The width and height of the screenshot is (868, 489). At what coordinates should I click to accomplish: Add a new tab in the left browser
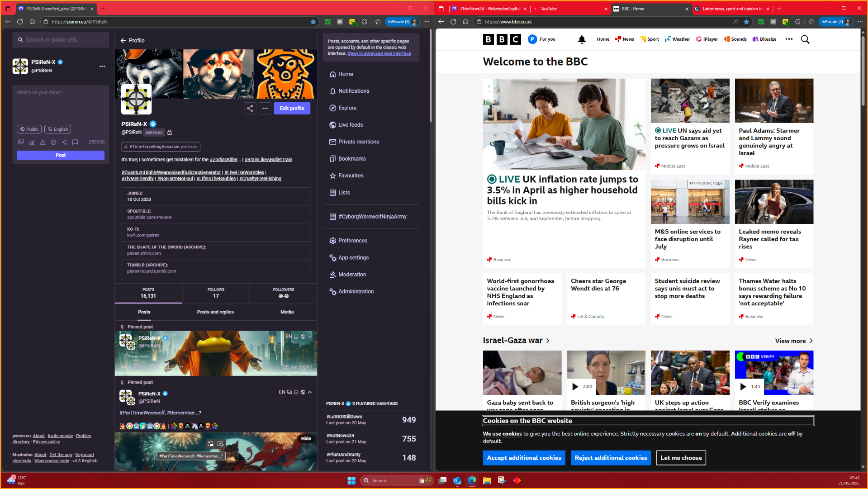tap(103, 9)
